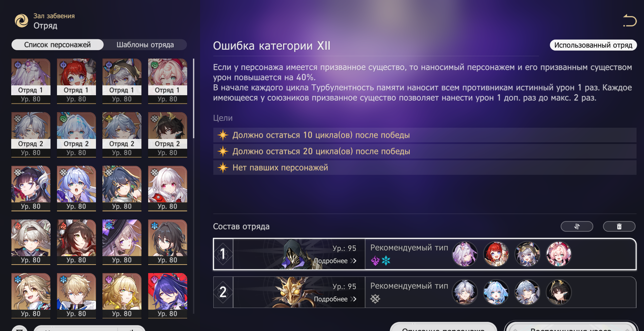Click the Зал забвения swirl logo icon
Image resolution: width=644 pixels, height=331 pixels.
click(21, 21)
